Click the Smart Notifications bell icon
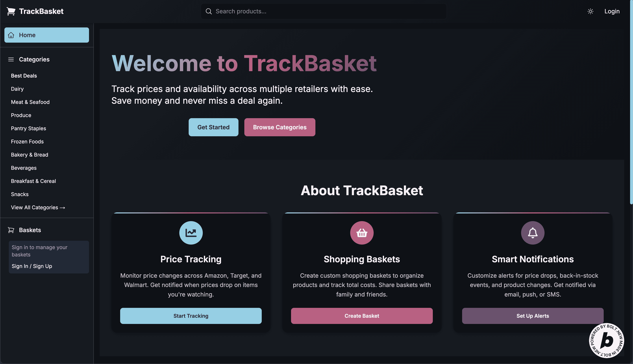 click(x=533, y=233)
